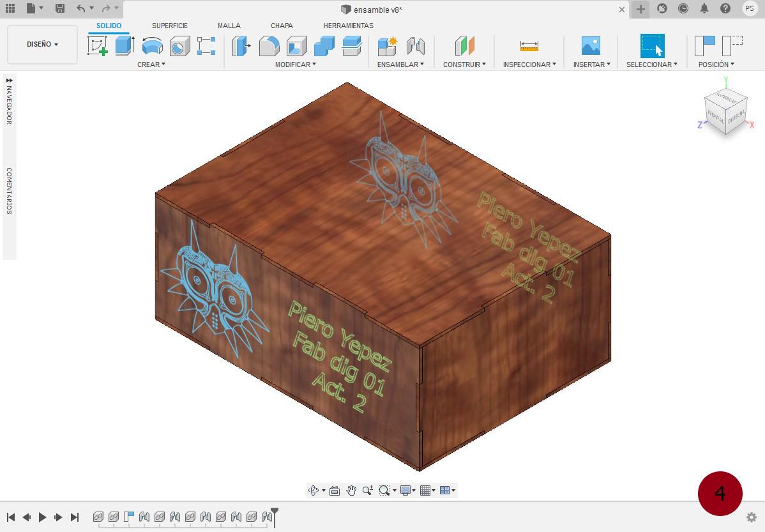Expand the SELECCIONAR menu
The image size is (765, 532).
652,65
